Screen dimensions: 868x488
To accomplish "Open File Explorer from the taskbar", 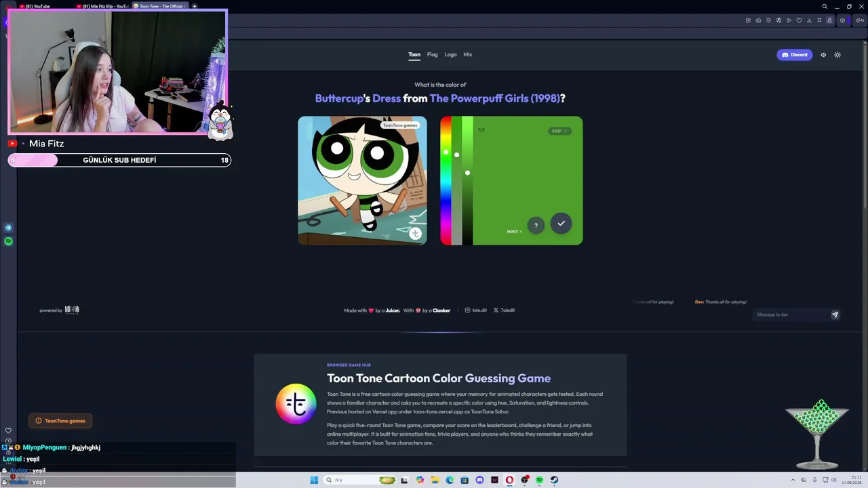I will (x=435, y=480).
